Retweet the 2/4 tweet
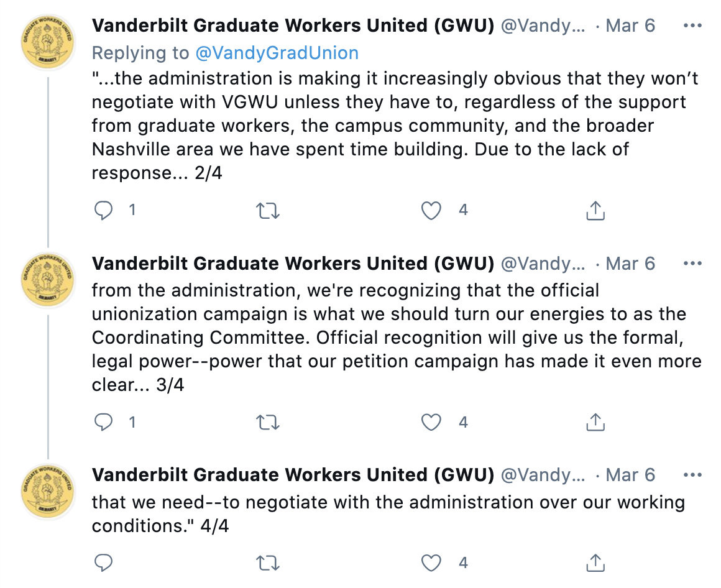Image resolution: width=721 pixels, height=588 pixels. pos(268,211)
